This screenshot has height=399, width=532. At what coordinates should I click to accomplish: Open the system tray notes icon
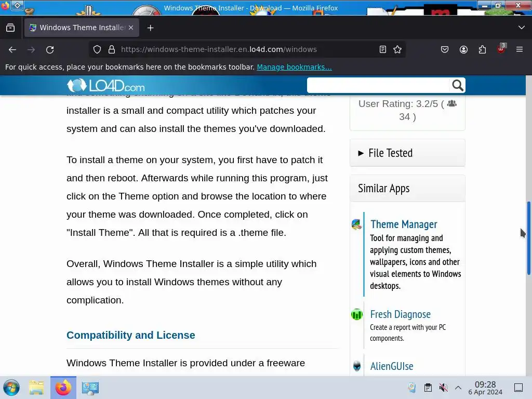point(412,388)
